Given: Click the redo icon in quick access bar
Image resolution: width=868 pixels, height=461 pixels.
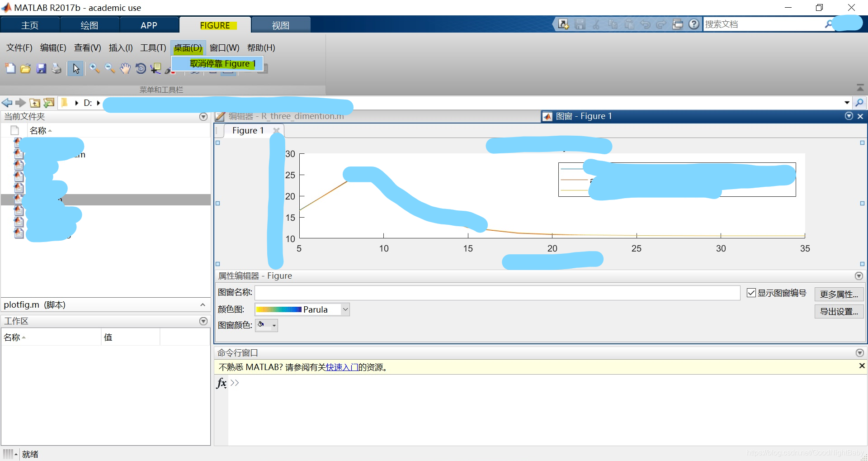Looking at the screenshot, I should click(x=661, y=24).
